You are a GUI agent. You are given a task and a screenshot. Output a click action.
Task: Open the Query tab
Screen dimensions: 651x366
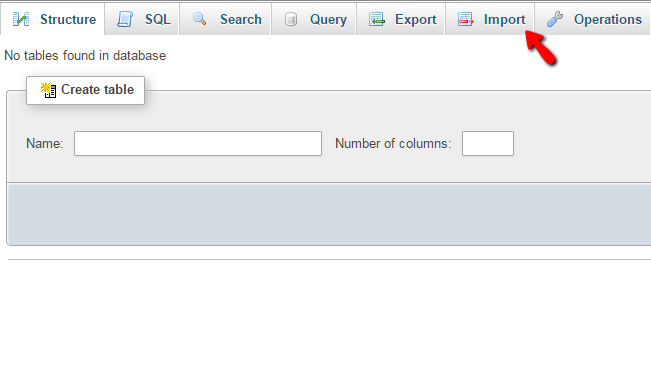[314, 19]
